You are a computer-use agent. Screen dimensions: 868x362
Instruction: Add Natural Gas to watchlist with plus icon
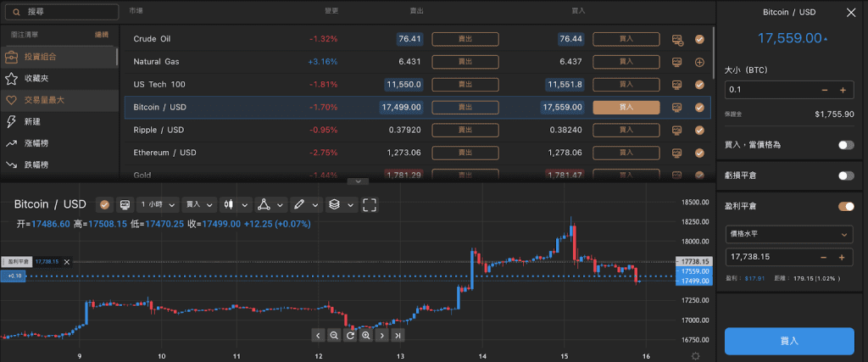(699, 62)
